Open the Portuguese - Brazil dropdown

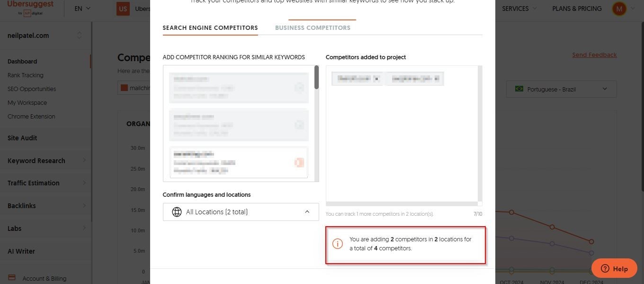click(561, 89)
